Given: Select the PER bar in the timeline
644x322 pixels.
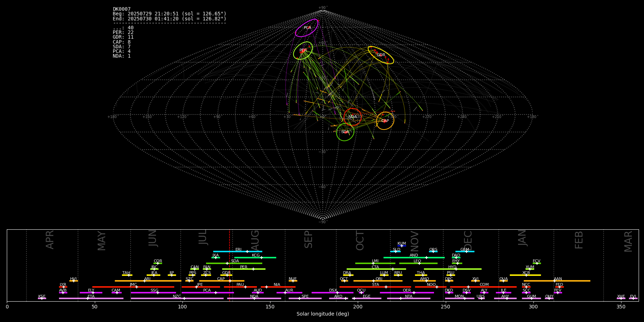Looking at the screenshot, I should (244, 269).
